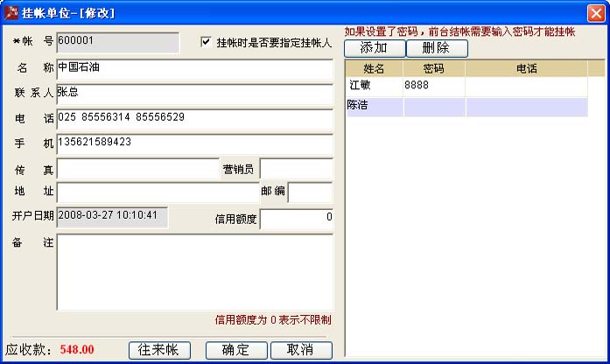Select the 手机 mobile number field
Screen dimensions: 610x364
pos(193,143)
